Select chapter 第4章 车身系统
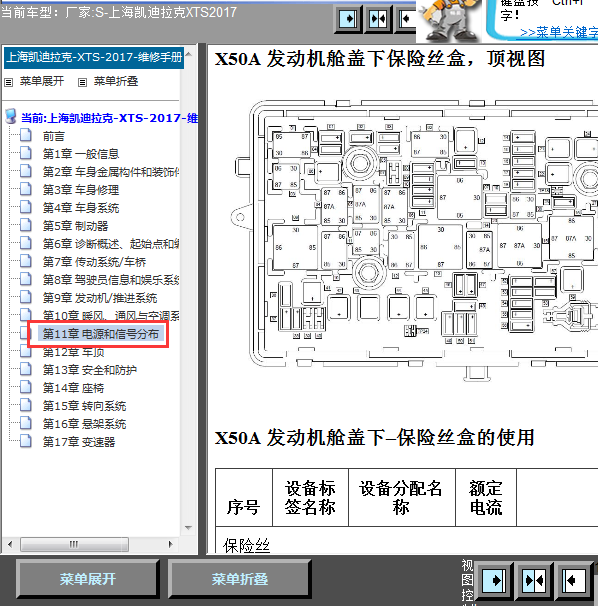 point(81,208)
